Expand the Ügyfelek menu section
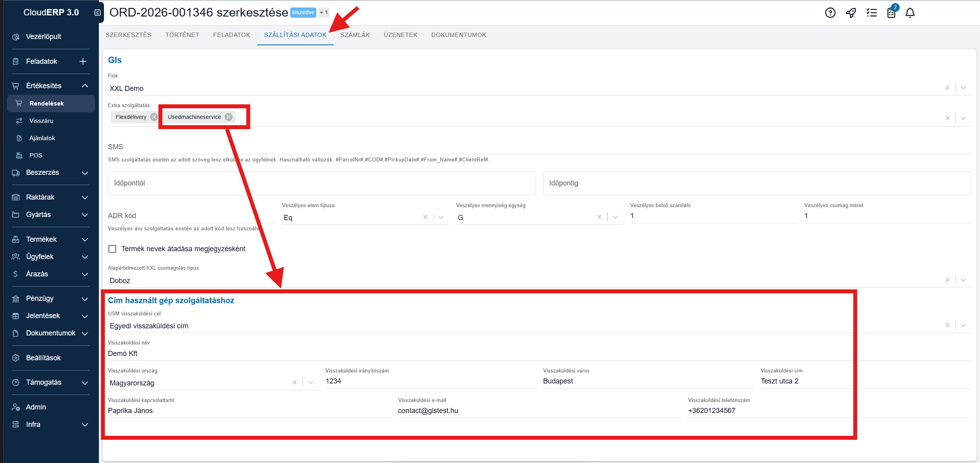This screenshot has width=980, height=463. coord(85,257)
